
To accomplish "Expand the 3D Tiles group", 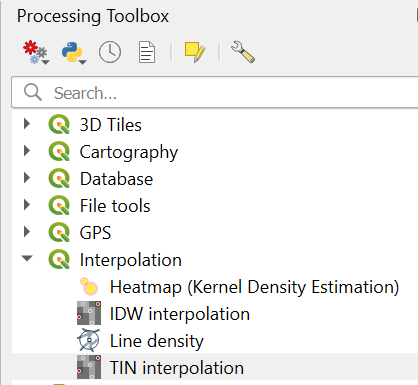I will coord(27,124).
